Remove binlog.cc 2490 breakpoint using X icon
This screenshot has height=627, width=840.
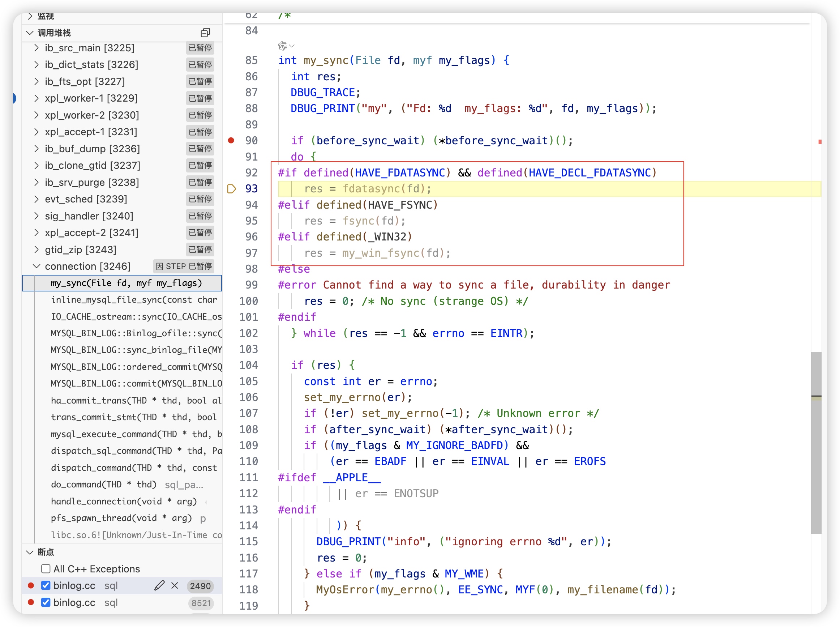click(x=175, y=585)
